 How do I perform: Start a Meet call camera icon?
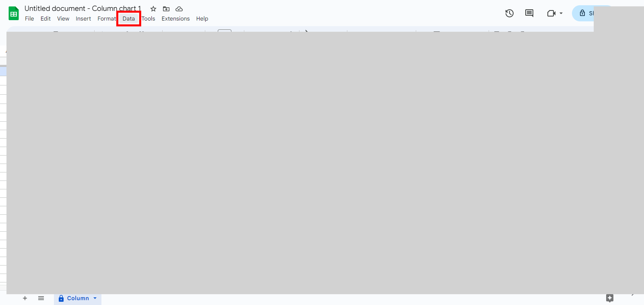click(551, 13)
